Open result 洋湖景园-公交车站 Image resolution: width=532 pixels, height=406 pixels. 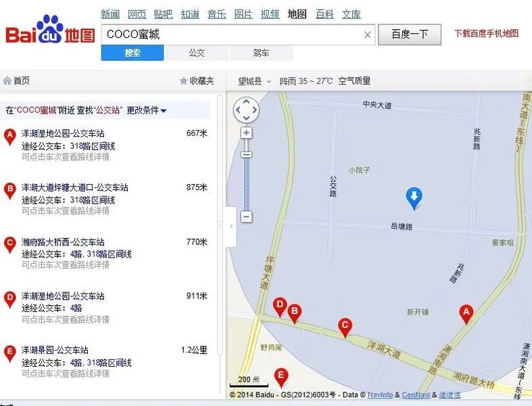click(55, 350)
